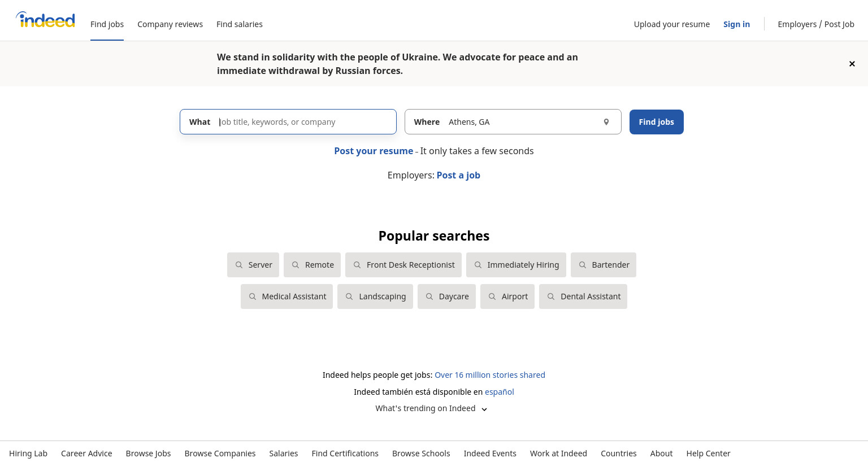The height and width of the screenshot is (471, 868).
Task: Open Help Center footer link
Action: [x=708, y=453]
